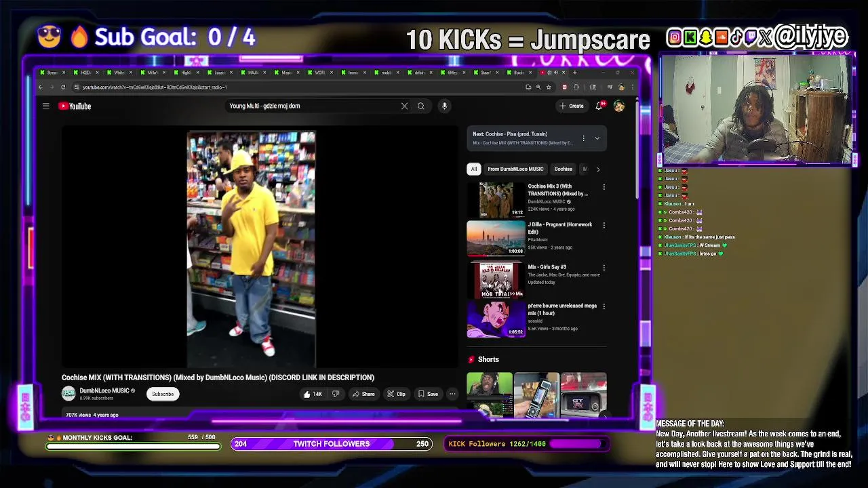This screenshot has width=868, height=488.
Task: Focus the browser address bar URL
Action: pos(155,87)
